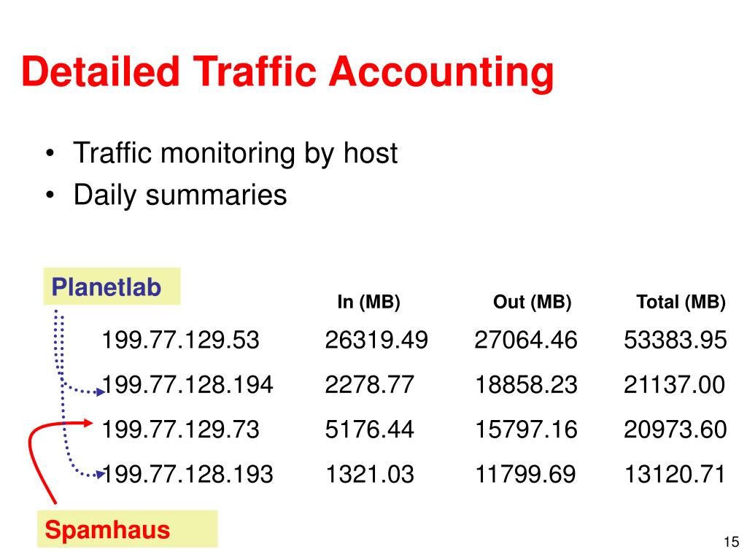This screenshot has width=747, height=560.
Task: Click the Spamhaus label box
Action: (128, 529)
